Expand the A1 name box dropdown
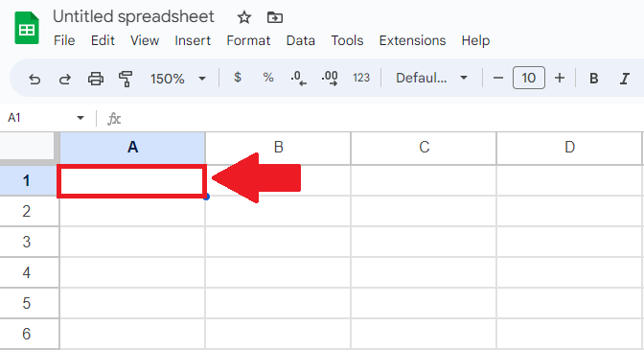 coord(80,118)
